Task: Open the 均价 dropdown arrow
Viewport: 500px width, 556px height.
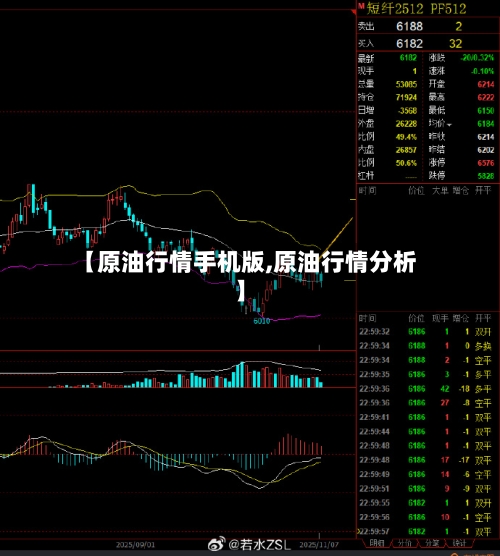Action: click(449, 125)
